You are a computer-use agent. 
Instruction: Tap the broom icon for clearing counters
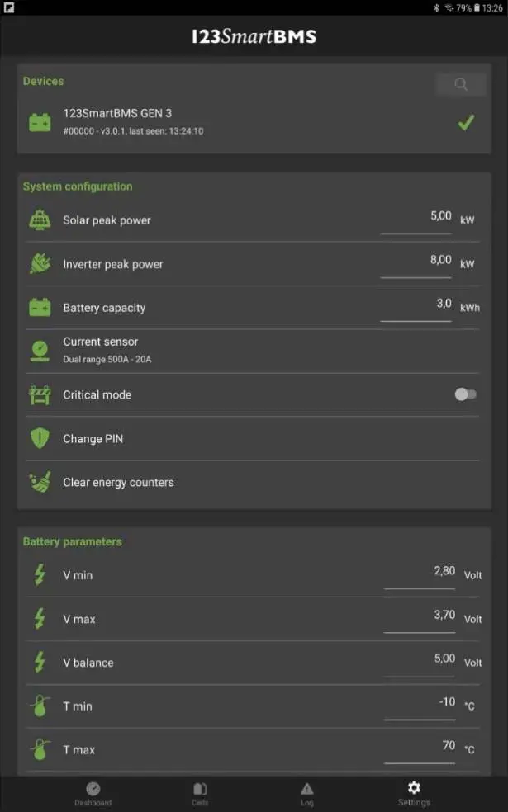[x=40, y=482]
